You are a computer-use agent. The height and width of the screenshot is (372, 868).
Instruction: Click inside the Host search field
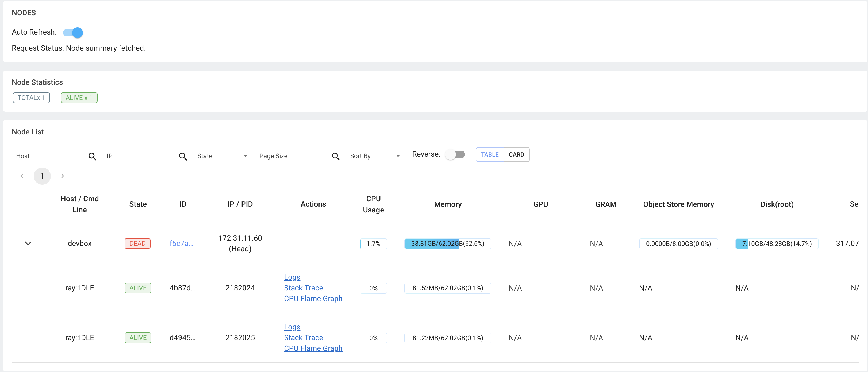pos(47,156)
